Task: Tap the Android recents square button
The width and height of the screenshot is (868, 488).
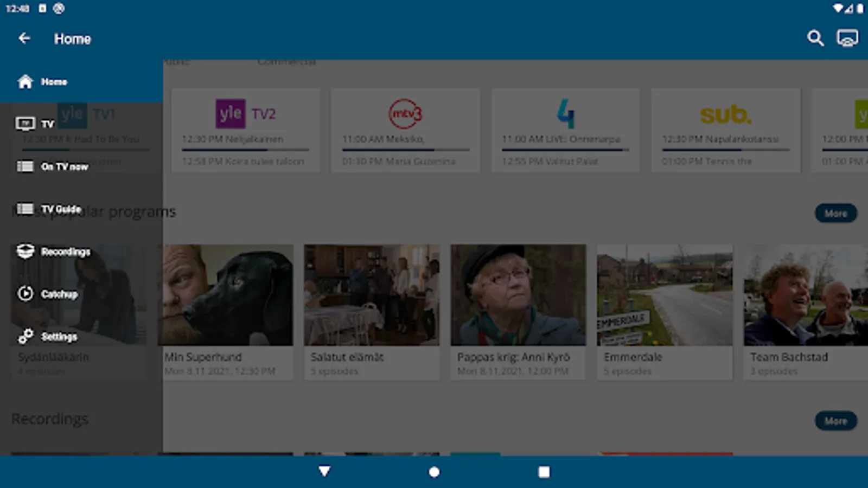Action: (x=544, y=472)
